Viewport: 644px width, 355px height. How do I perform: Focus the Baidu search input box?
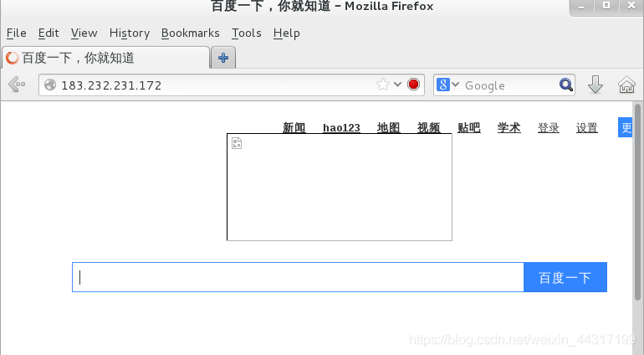[x=299, y=277]
